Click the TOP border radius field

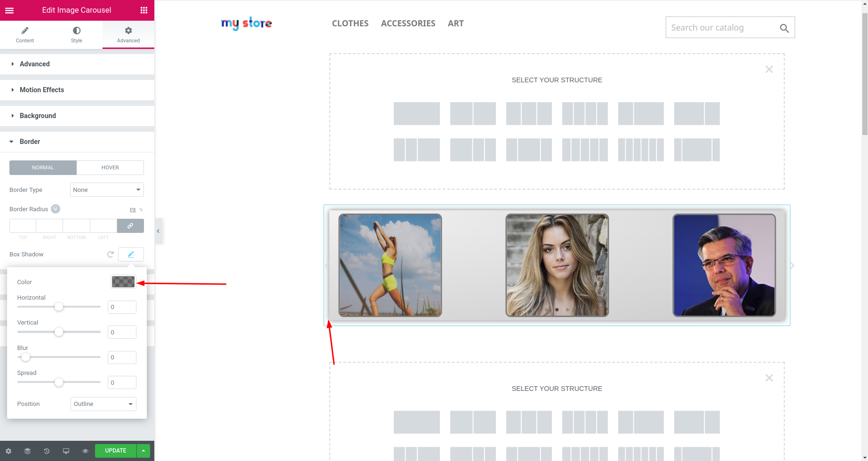click(x=23, y=226)
